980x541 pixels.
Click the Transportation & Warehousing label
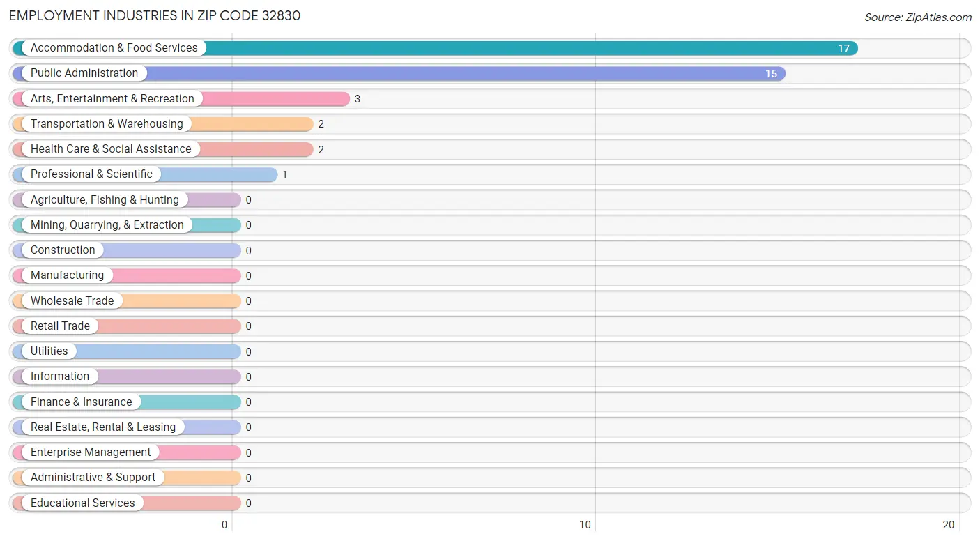107,124
